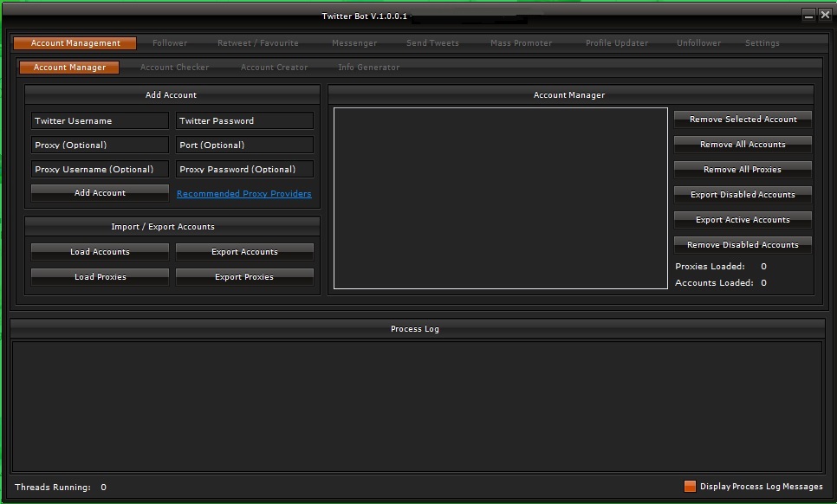Viewport: 837px width, 504px height.
Task: Focus the Twitter Password field
Action: point(244,120)
